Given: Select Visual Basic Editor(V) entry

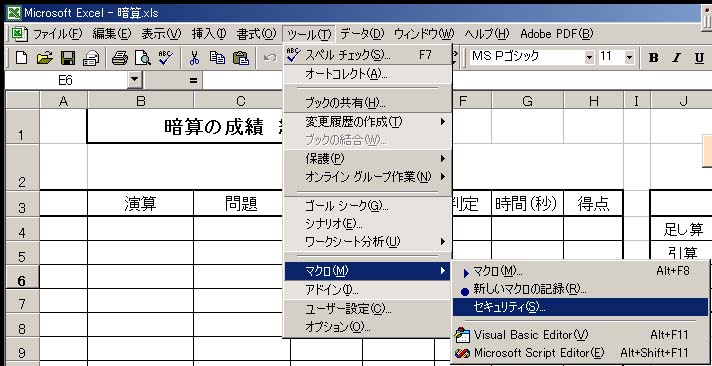Looking at the screenshot, I should coord(581,335).
